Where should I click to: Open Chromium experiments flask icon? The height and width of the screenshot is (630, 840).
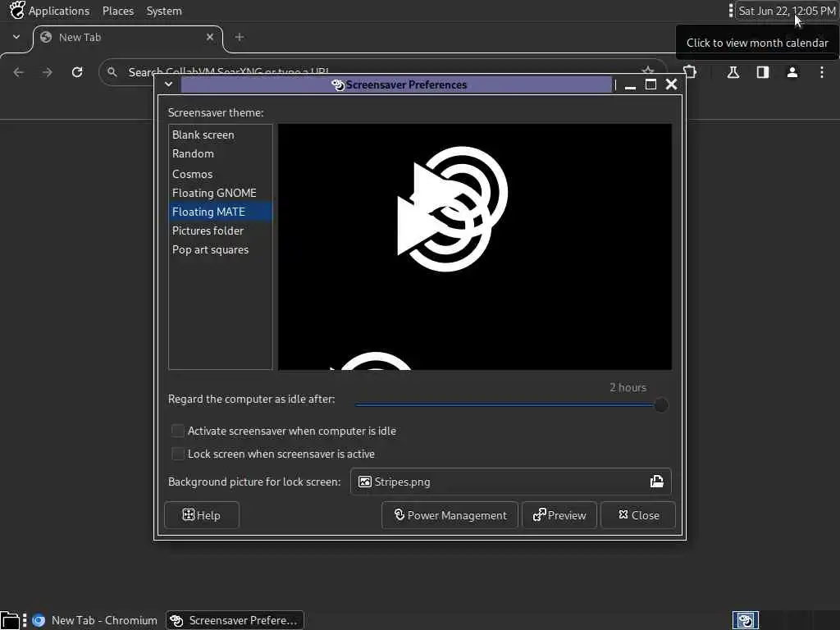[x=733, y=72]
